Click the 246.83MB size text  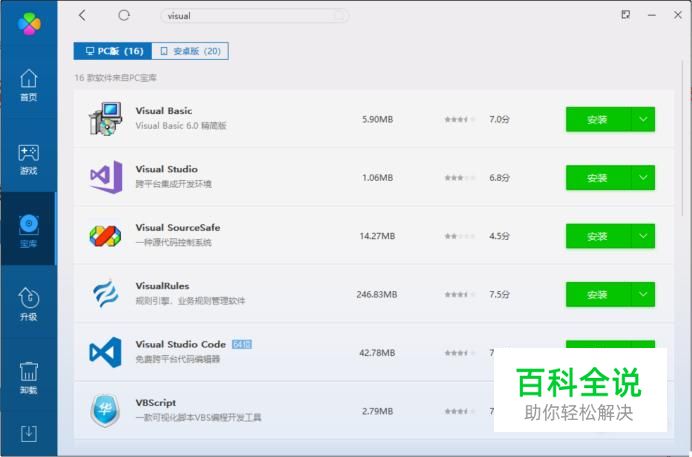click(377, 294)
